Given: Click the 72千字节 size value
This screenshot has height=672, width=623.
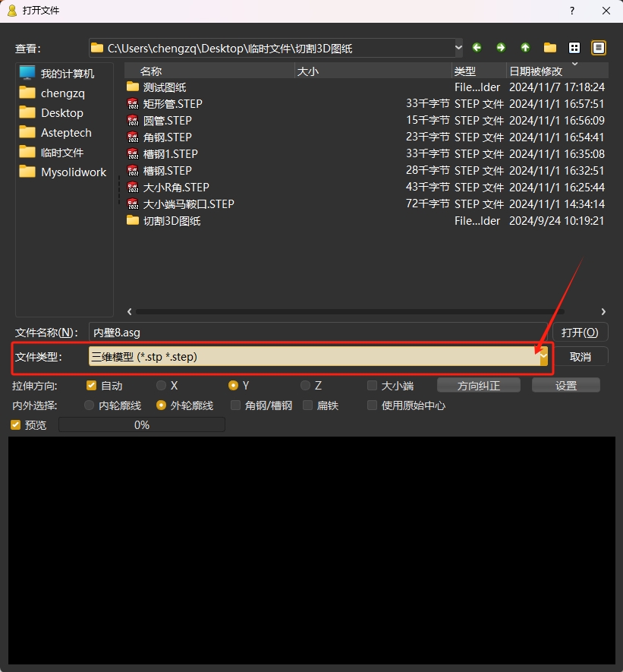Looking at the screenshot, I should tap(427, 203).
